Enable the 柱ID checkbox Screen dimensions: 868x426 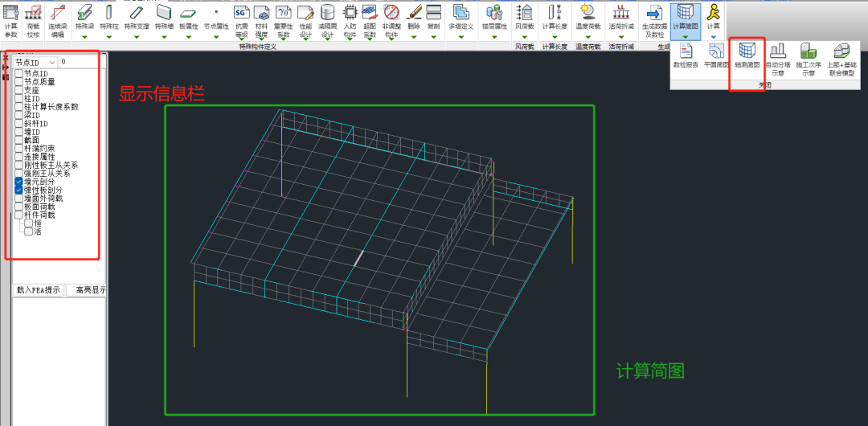click(x=18, y=99)
